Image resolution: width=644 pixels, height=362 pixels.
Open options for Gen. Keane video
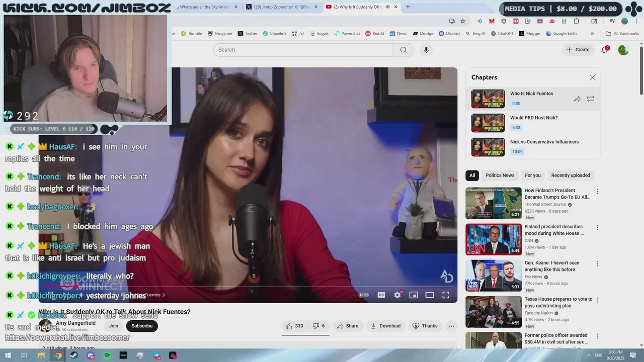pyautogui.click(x=598, y=264)
